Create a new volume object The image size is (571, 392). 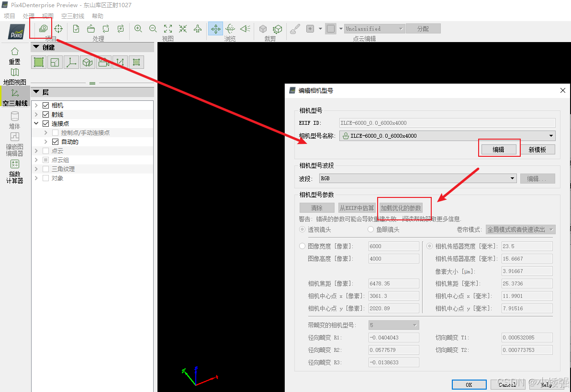point(88,62)
